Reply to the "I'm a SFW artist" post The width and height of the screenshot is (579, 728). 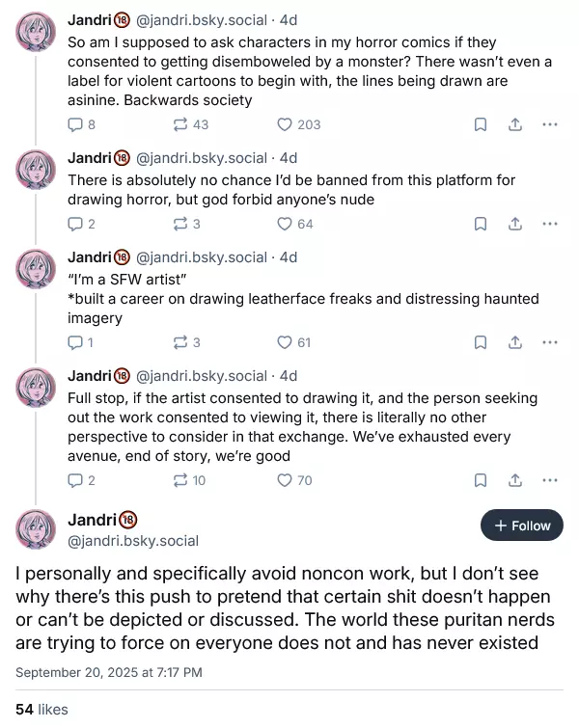tap(80, 342)
